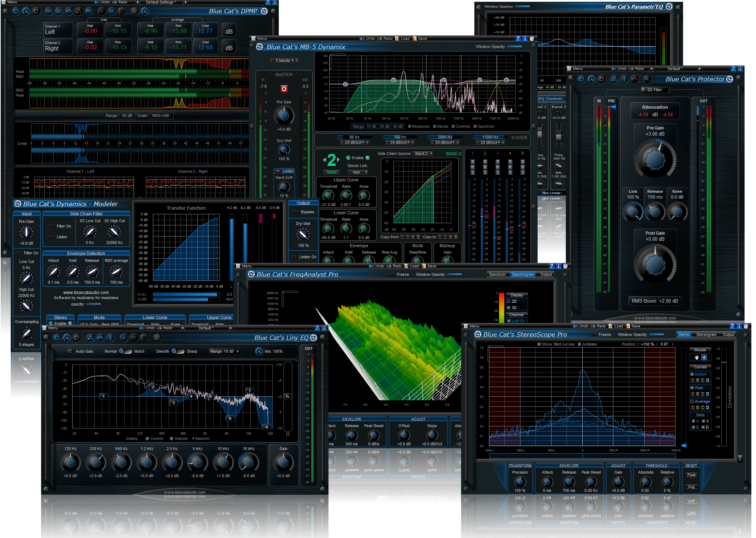Image resolution: width=756 pixels, height=538 pixels.
Task: Click the StereoScope Pro info icon
Action: coord(739,326)
